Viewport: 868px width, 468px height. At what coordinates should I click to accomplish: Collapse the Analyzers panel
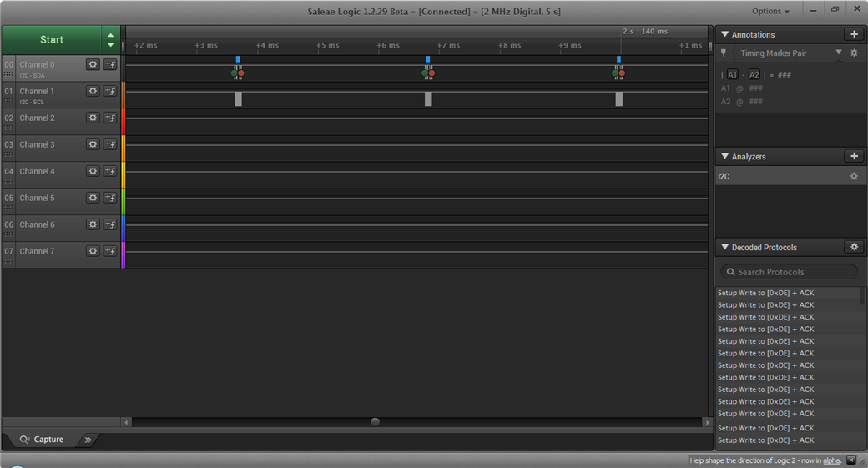(724, 157)
